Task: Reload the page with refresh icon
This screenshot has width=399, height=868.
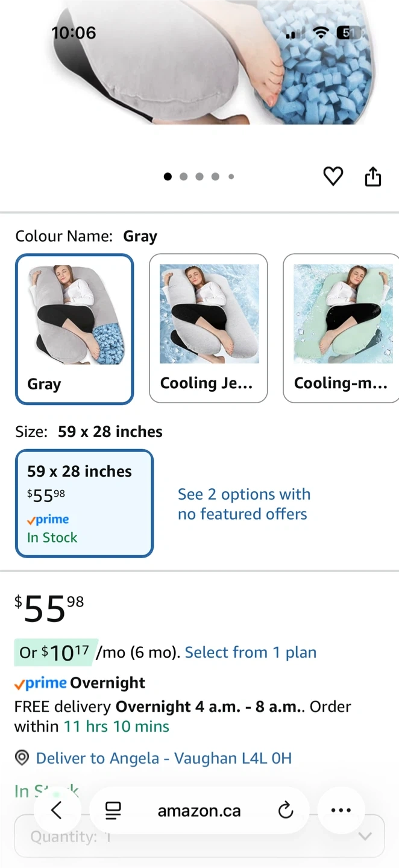Action: pyautogui.click(x=286, y=811)
